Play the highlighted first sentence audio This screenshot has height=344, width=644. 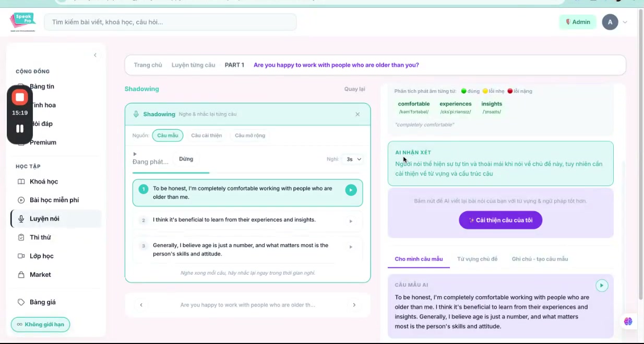pyautogui.click(x=351, y=190)
